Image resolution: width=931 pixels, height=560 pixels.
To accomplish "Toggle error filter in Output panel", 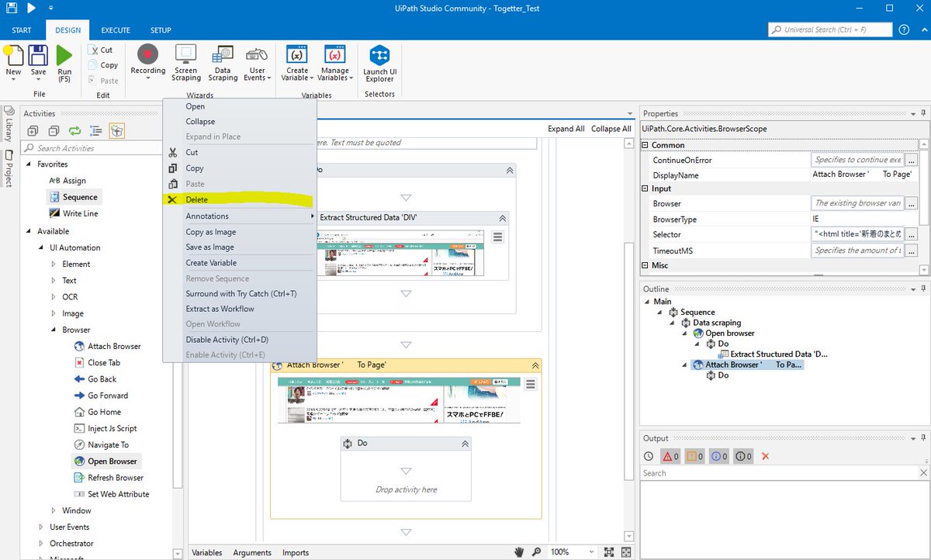I will (670, 457).
